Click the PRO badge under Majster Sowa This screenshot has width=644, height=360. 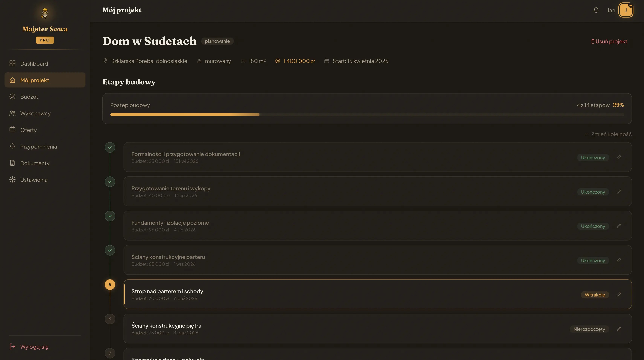[x=45, y=40]
